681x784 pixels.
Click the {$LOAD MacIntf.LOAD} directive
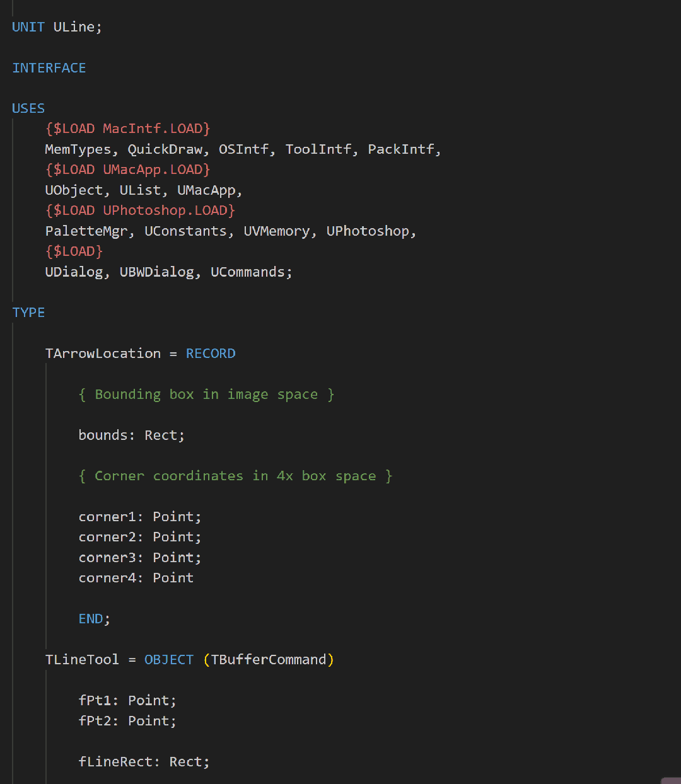click(x=128, y=129)
